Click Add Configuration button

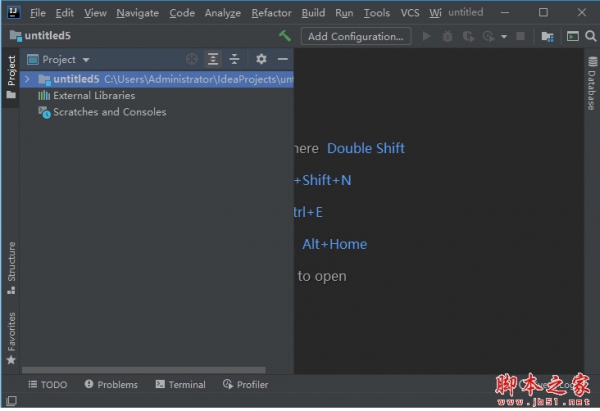[356, 36]
